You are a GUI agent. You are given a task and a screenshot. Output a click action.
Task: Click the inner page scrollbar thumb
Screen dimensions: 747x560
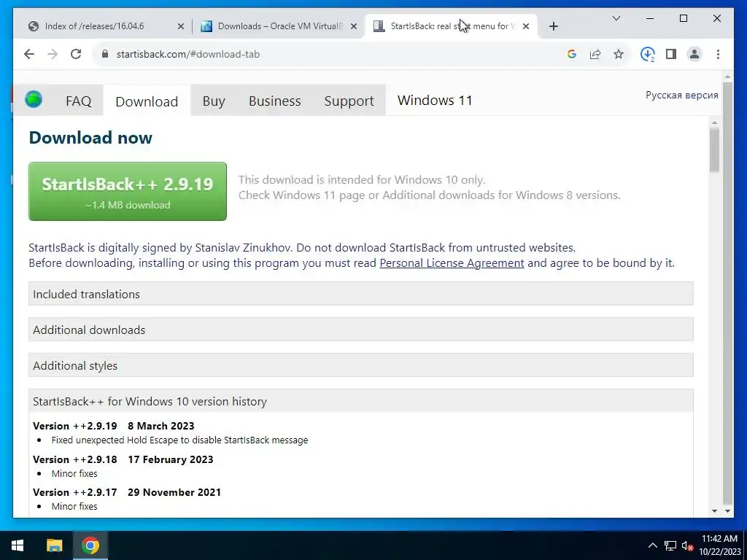(x=714, y=150)
